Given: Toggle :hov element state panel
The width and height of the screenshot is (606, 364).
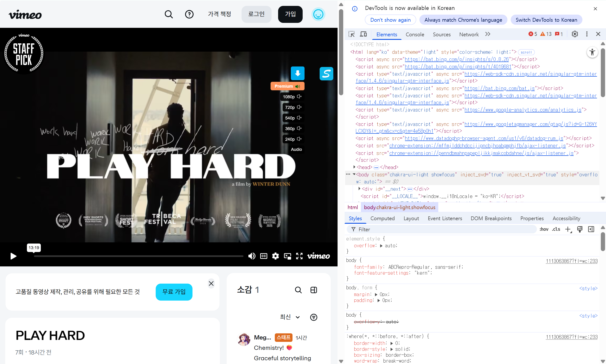Looking at the screenshot, I should pyautogui.click(x=544, y=229).
